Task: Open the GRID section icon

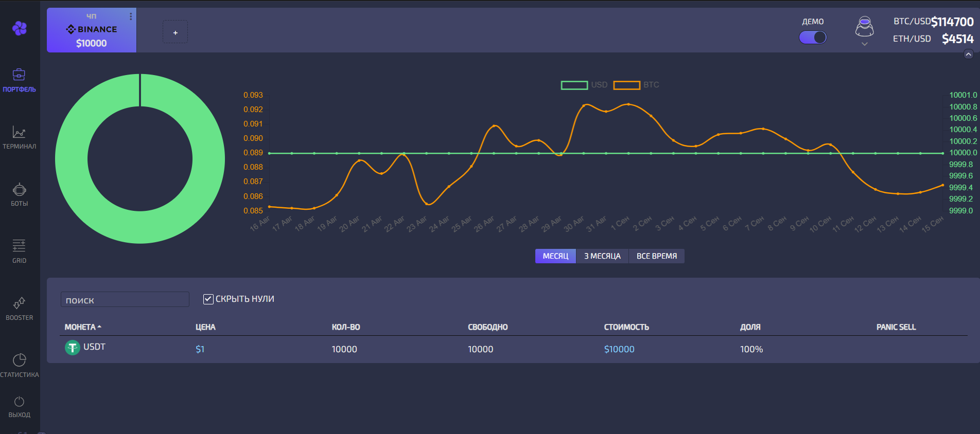Action: [x=19, y=246]
